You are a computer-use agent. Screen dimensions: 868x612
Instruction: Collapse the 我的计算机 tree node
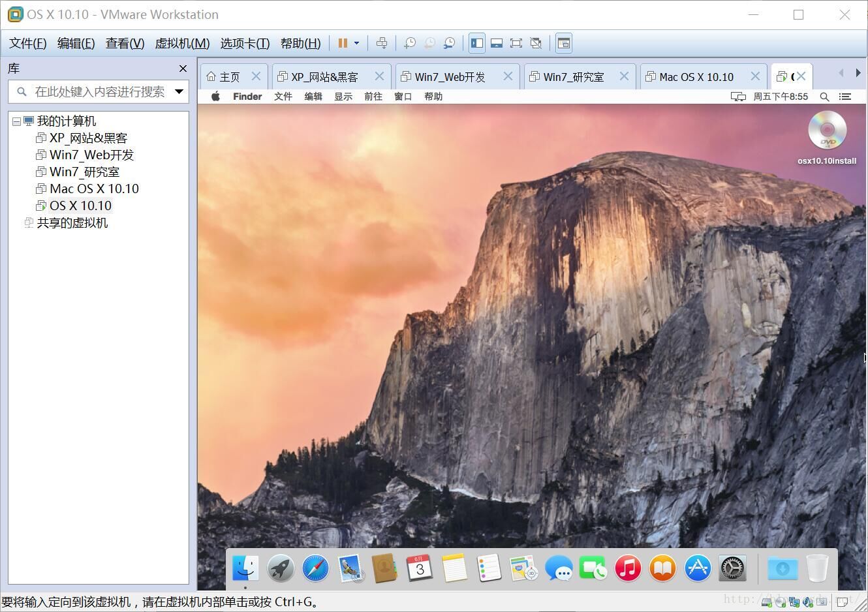tap(16, 121)
